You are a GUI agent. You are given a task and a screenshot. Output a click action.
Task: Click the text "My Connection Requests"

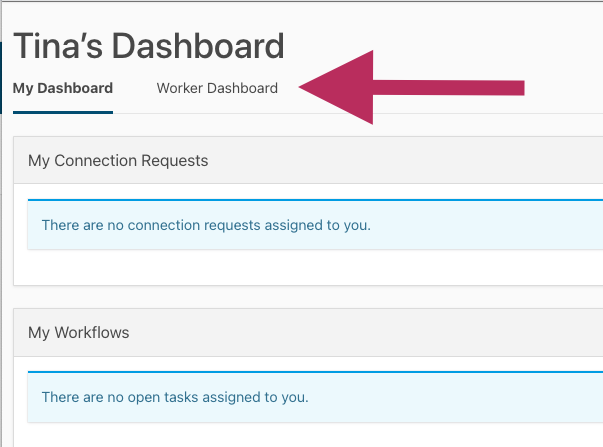pyautogui.click(x=118, y=160)
